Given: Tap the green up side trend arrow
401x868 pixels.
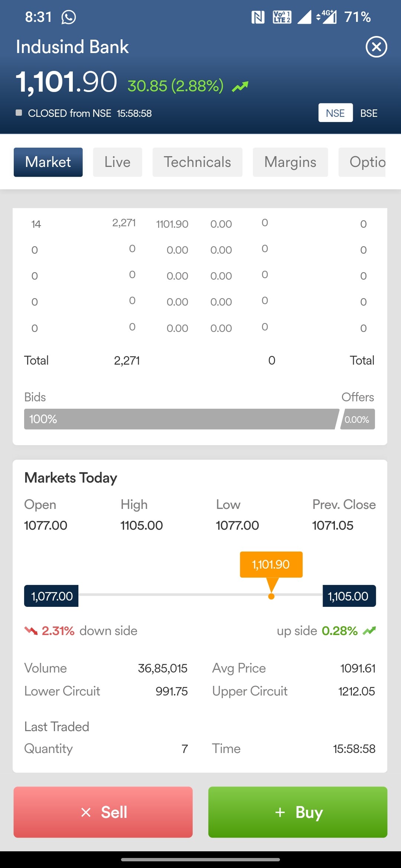Looking at the screenshot, I should point(369,631).
